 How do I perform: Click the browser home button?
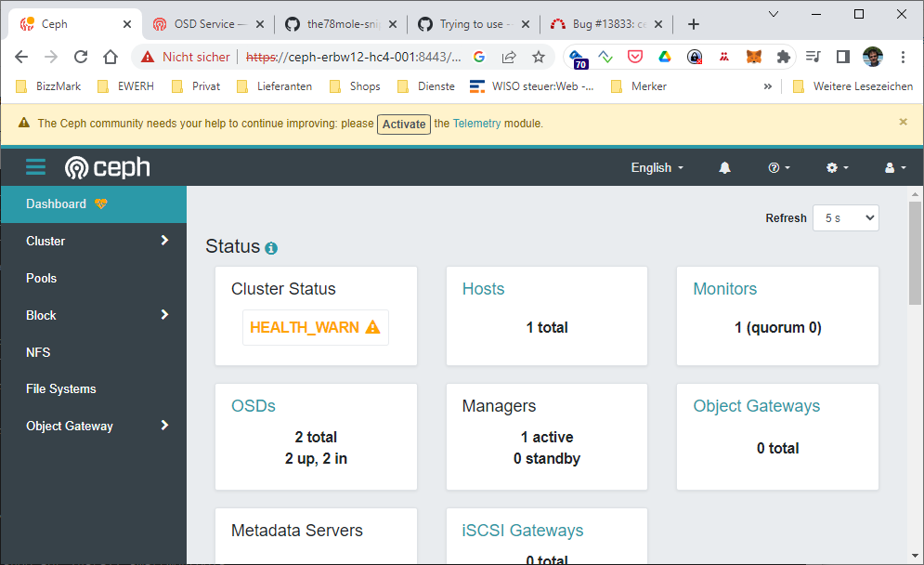[x=111, y=57]
